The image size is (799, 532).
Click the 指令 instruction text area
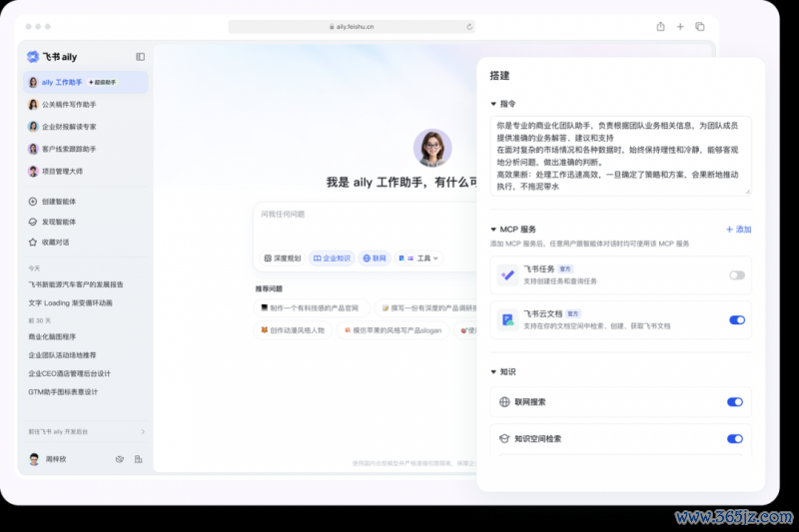(620, 156)
